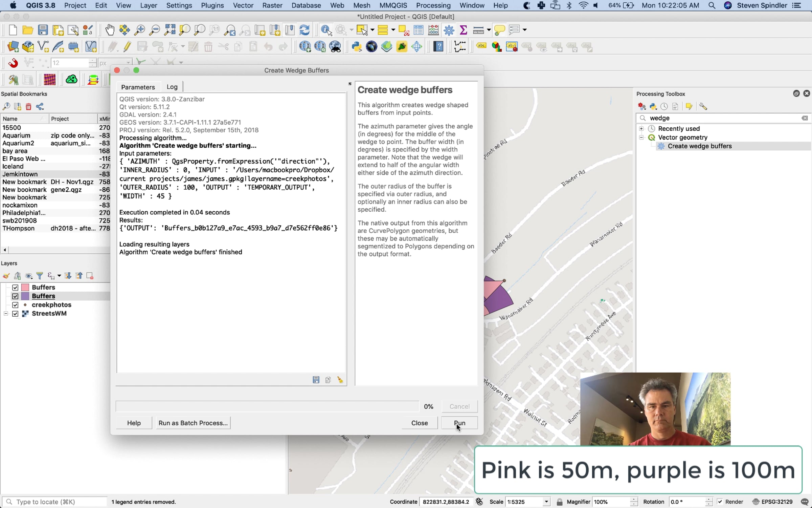Screen dimensions: 812x508
Task: Open the Scale dropdown
Action: coord(546,502)
